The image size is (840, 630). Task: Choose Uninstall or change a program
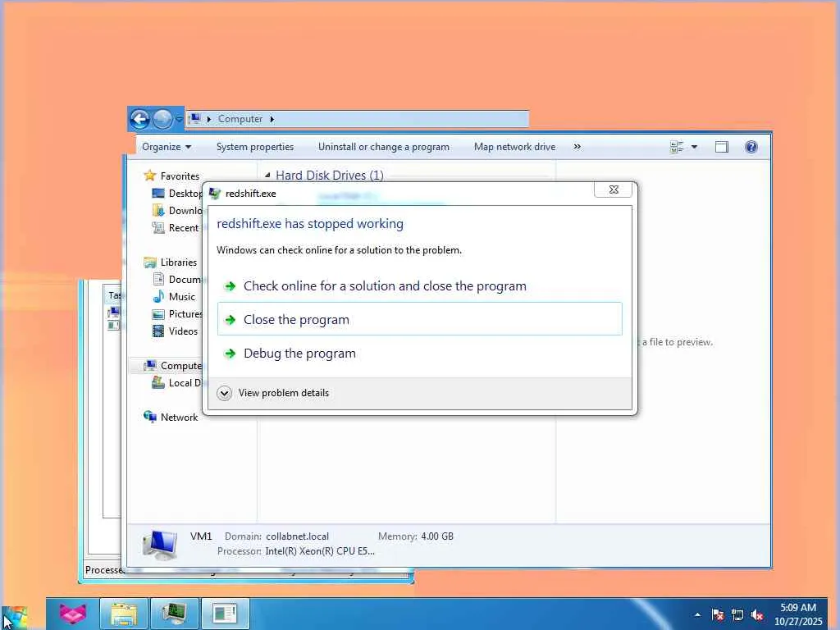pos(384,147)
